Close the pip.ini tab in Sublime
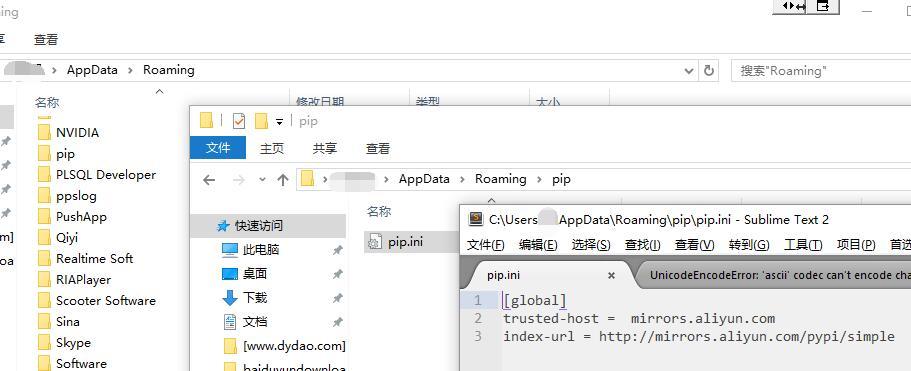 click(x=611, y=276)
